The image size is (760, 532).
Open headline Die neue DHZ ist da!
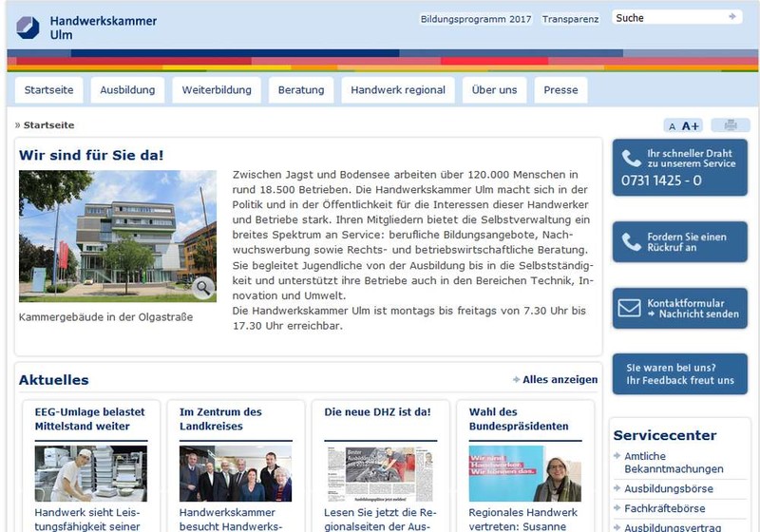tap(377, 412)
